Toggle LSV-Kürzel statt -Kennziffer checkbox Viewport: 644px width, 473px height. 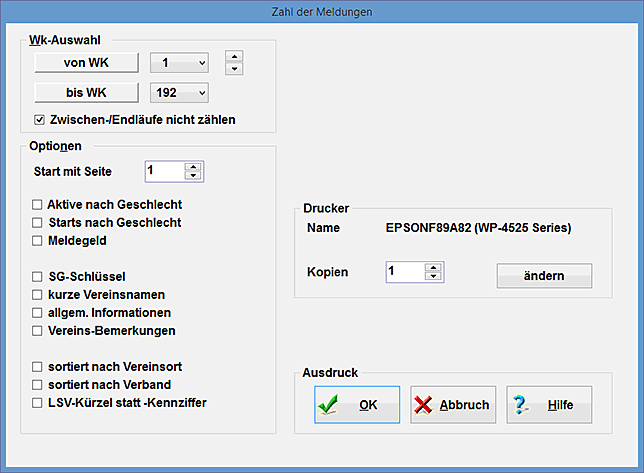coord(37,402)
